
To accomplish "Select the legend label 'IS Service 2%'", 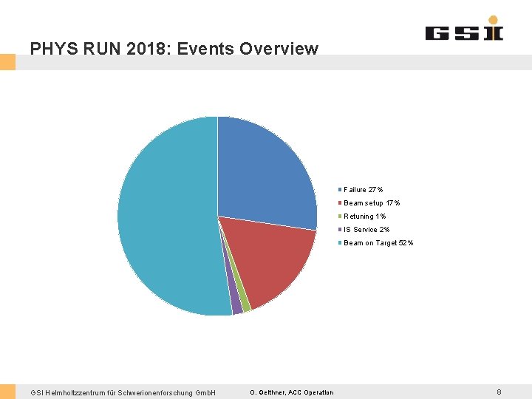I will 366,230.
